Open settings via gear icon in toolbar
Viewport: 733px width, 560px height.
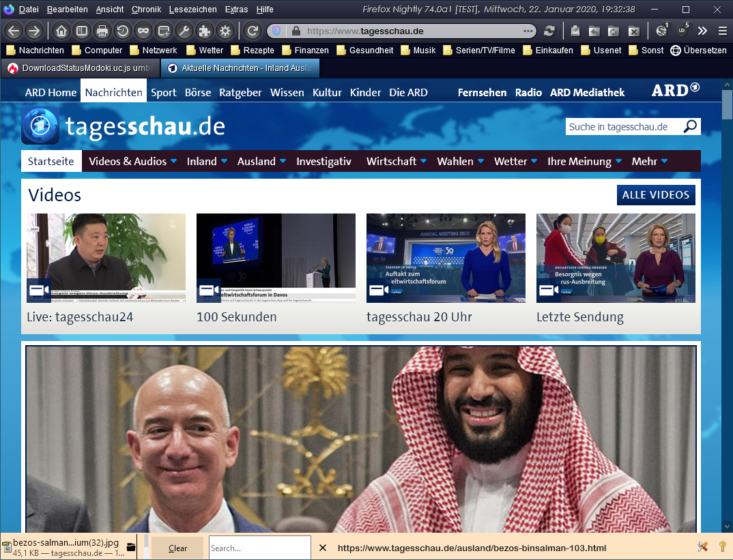(x=225, y=31)
